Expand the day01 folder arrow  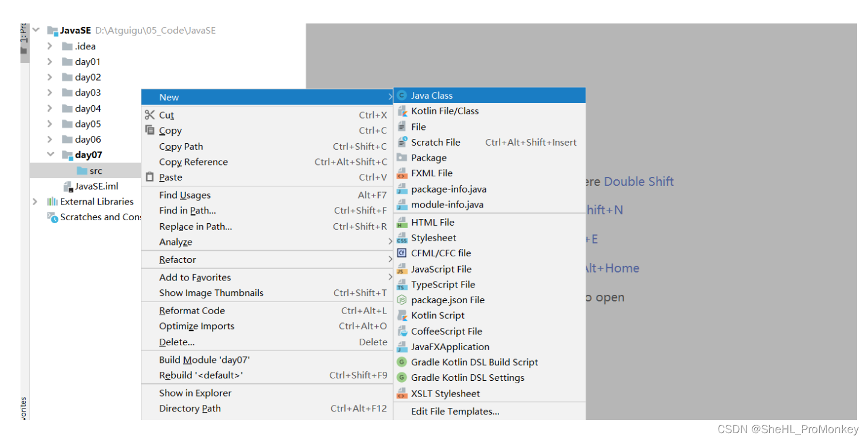point(50,61)
